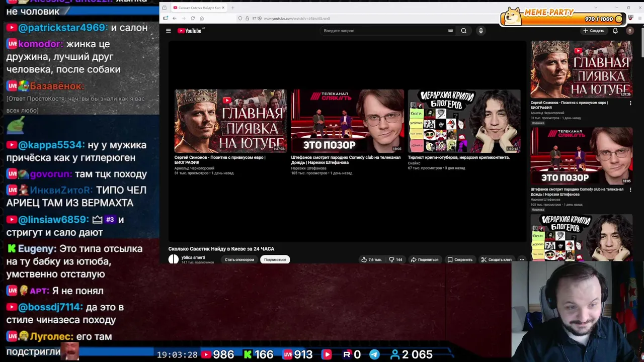Click the green K 166 counter
Viewport: 644px width, 362px height.
[x=259, y=354]
